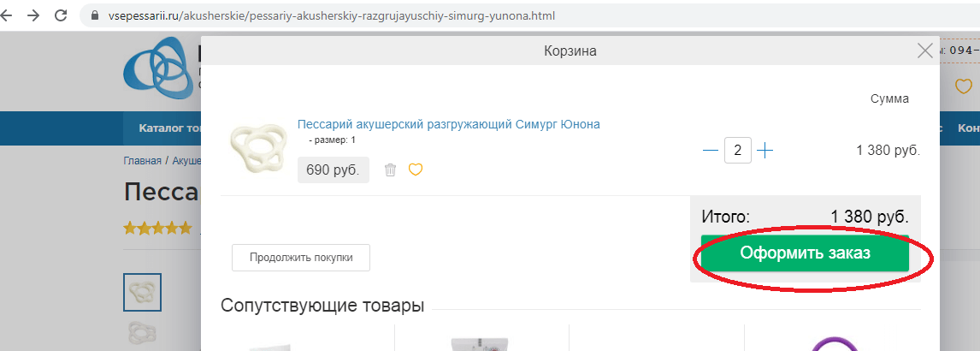
Task: Click the quantity field showing 2
Action: tap(737, 151)
